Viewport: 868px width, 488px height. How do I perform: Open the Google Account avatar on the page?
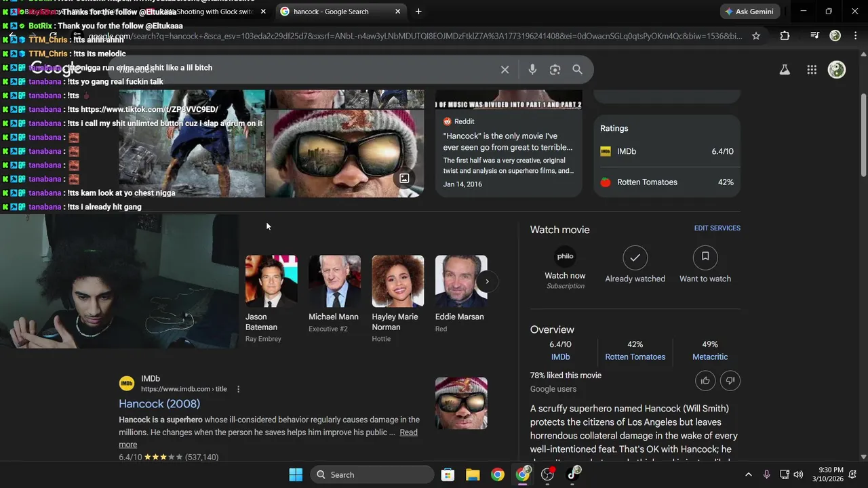[837, 70]
